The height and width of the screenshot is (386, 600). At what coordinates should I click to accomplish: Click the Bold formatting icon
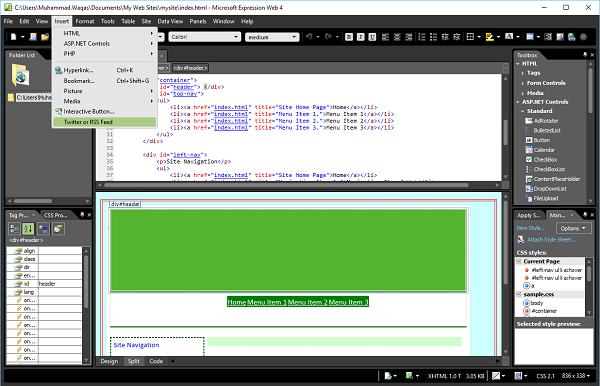(x=349, y=37)
